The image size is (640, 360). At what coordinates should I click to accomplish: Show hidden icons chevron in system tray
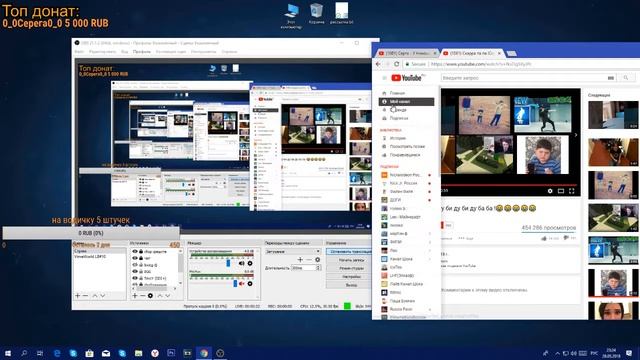557,353
